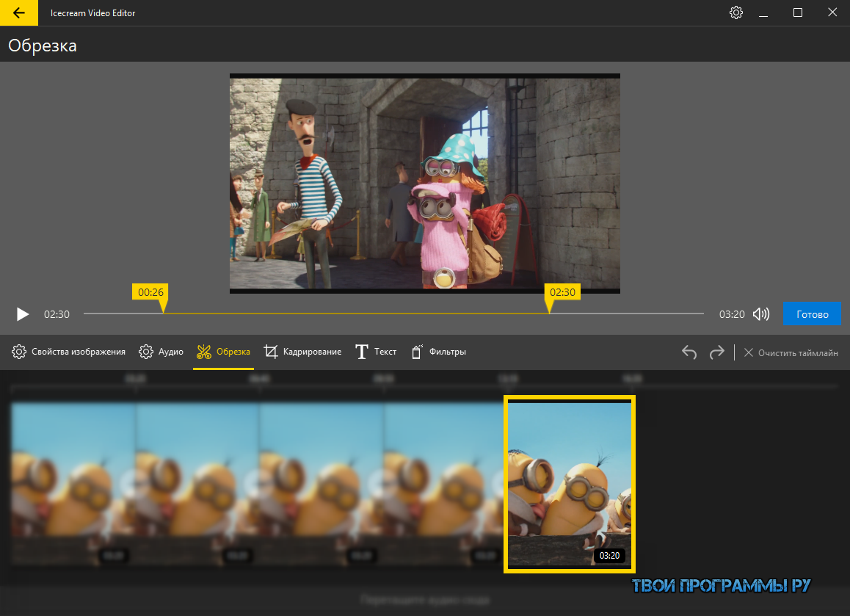The image size is (850, 616).
Task: Mute the volume speaker icon
Action: pos(761,314)
